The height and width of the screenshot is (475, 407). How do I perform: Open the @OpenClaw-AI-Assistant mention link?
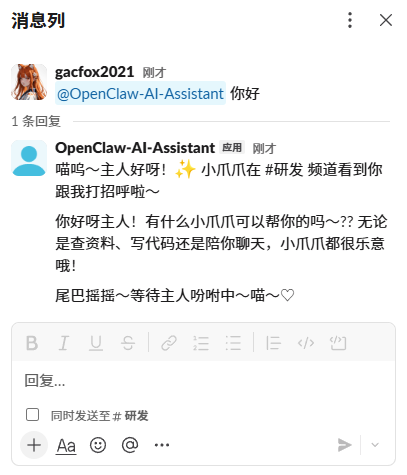(x=140, y=93)
